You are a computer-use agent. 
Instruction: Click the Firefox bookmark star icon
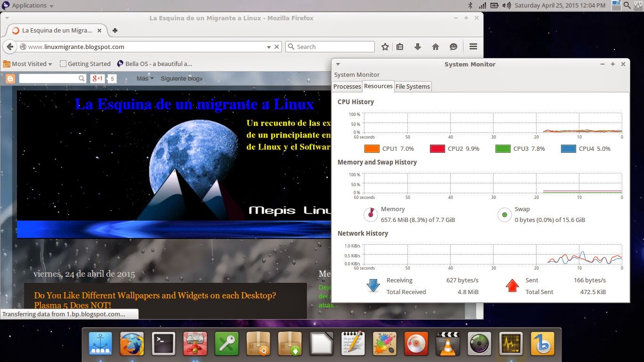pyautogui.click(x=385, y=47)
